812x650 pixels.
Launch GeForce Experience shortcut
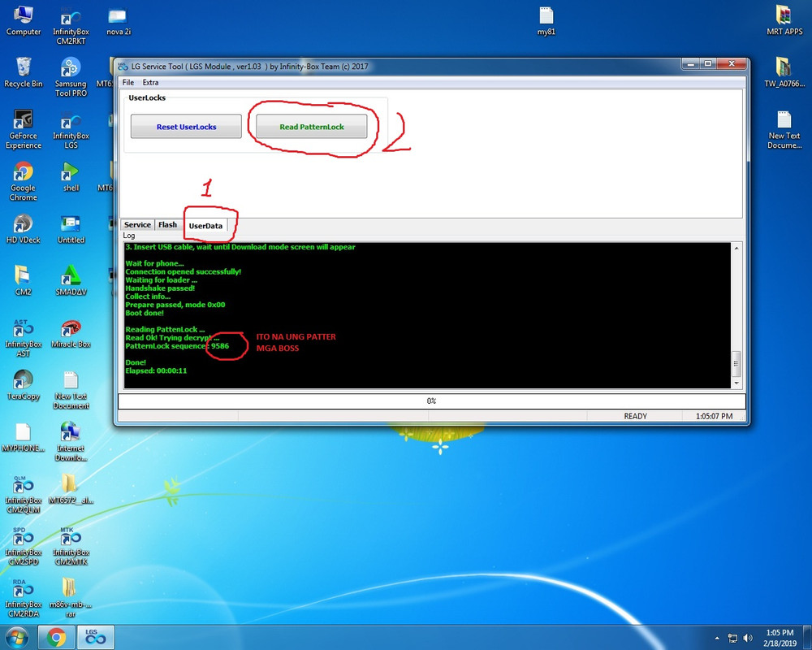pos(24,129)
